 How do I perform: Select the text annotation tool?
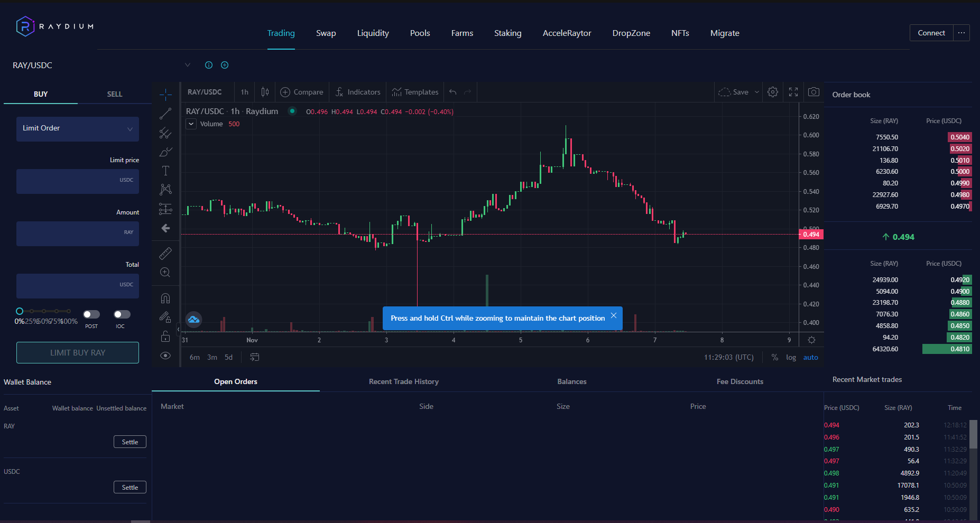click(165, 171)
